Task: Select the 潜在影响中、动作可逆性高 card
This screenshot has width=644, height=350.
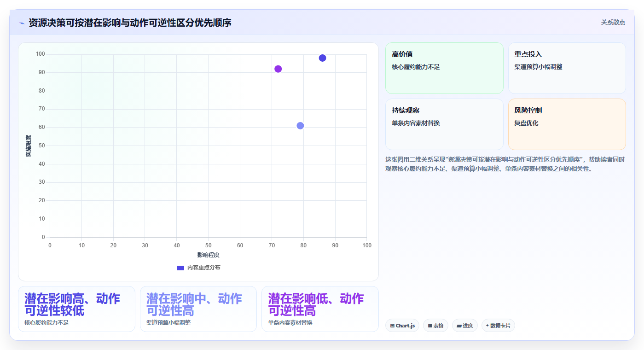Action: pyautogui.click(x=198, y=309)
